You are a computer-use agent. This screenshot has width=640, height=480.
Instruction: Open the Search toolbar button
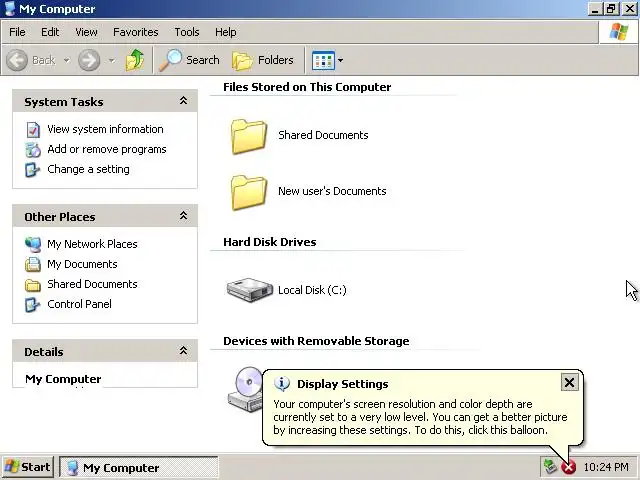click(189, 60)
